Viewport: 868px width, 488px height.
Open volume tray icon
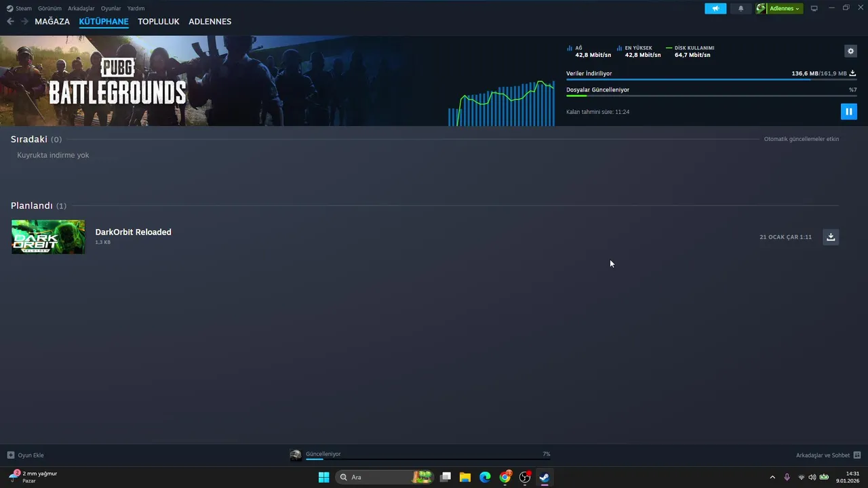tap(812, 477)
